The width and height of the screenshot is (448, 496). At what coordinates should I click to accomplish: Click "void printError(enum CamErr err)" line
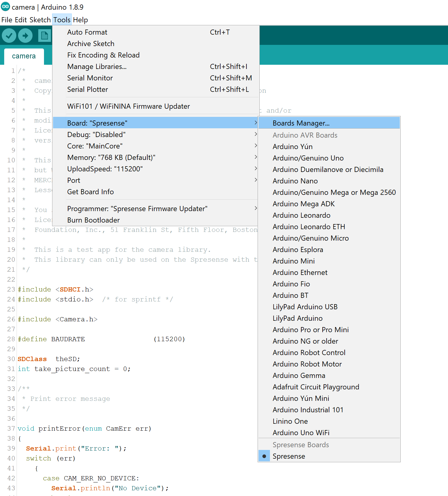84,429
